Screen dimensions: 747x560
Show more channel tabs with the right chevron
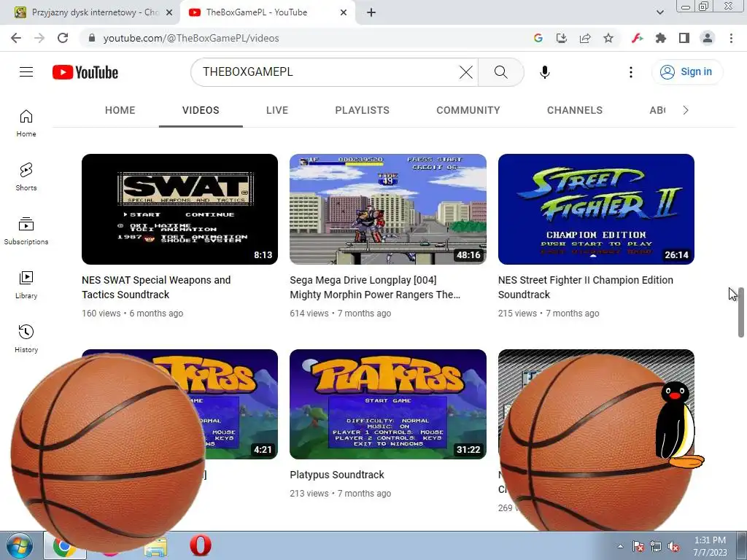coord(686,111)
